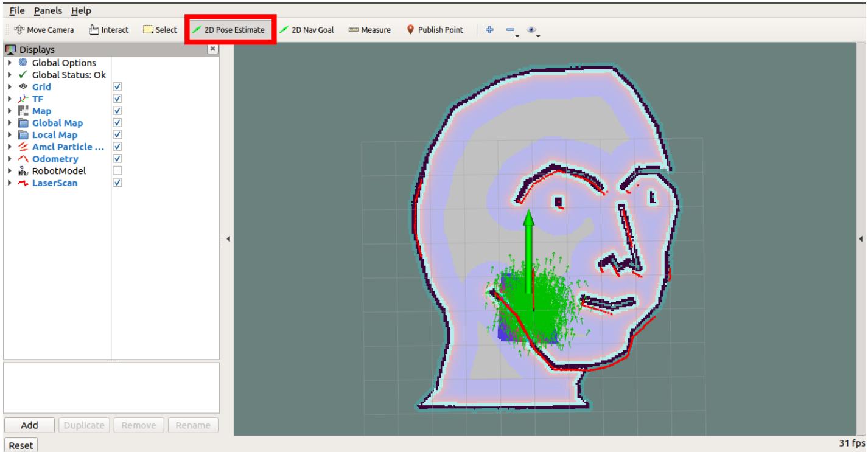The image size is (868, 452).
Task: Expand the Global Options tree item
Action: click(x=9, y=63)
